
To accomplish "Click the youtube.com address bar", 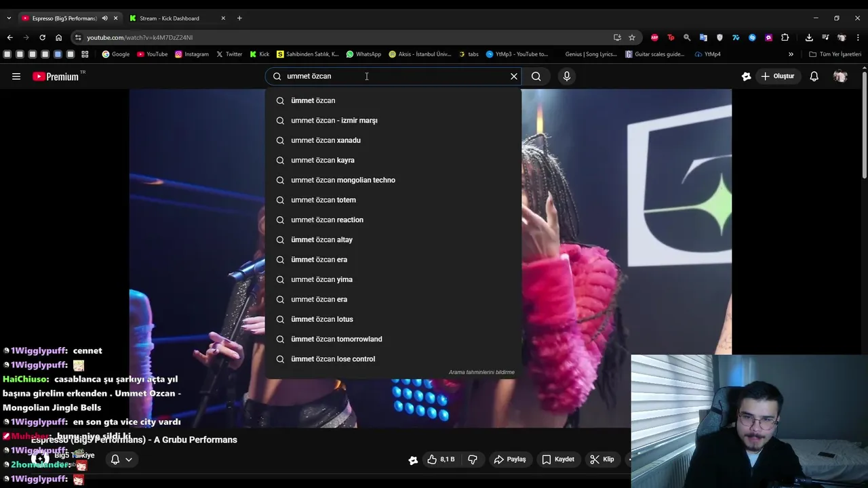I will (x=339, y=37).
